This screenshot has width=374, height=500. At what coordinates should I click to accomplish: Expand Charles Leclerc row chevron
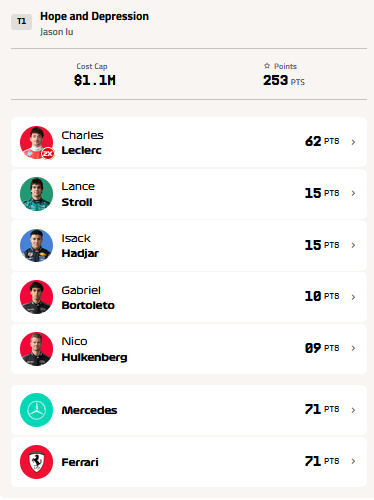[x=353, y=142]
